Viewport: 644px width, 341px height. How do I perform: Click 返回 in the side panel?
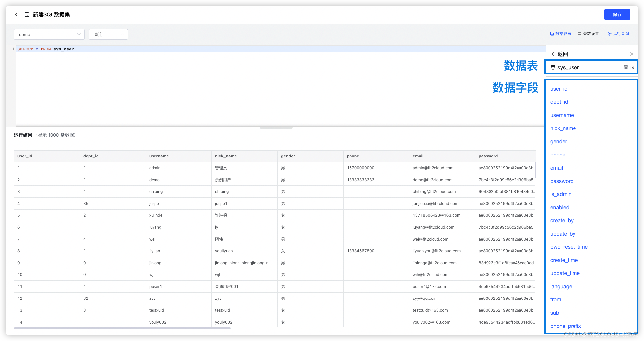pos(563,54)
